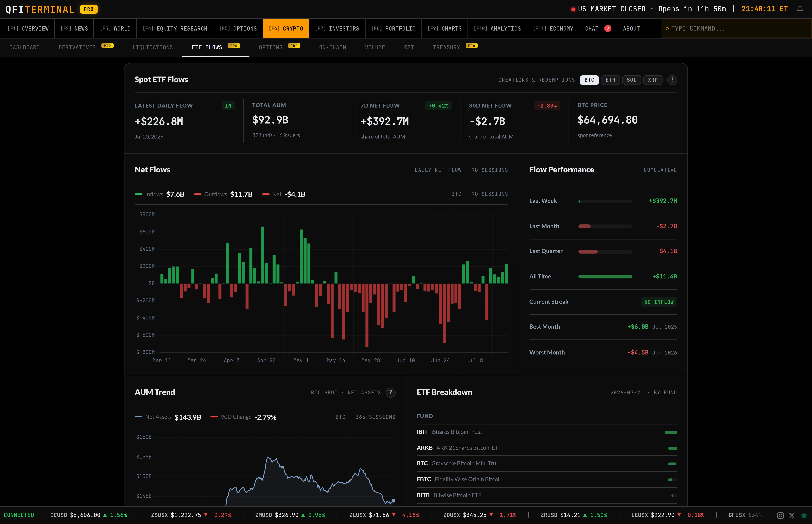Click the latest AUM trend data point marker

393,501
